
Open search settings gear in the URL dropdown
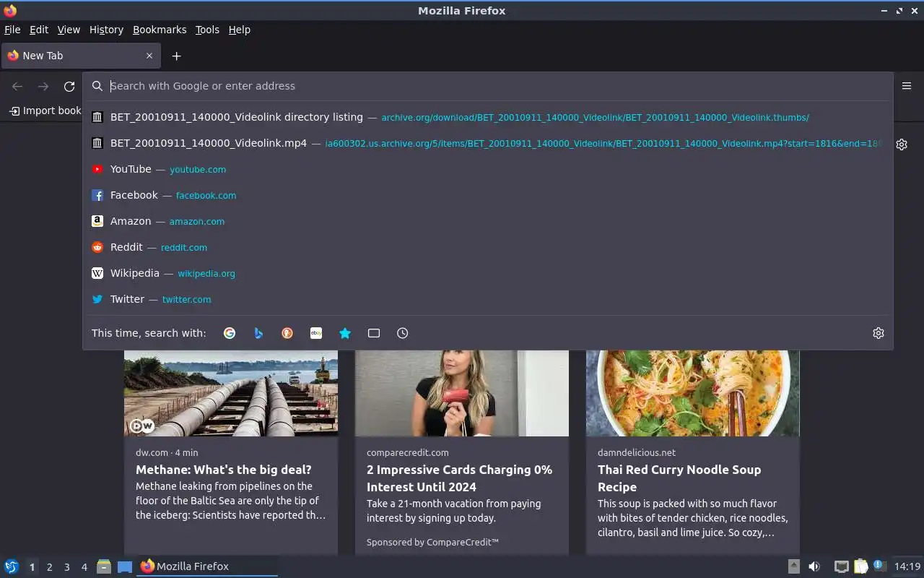(x=879, y=333)
